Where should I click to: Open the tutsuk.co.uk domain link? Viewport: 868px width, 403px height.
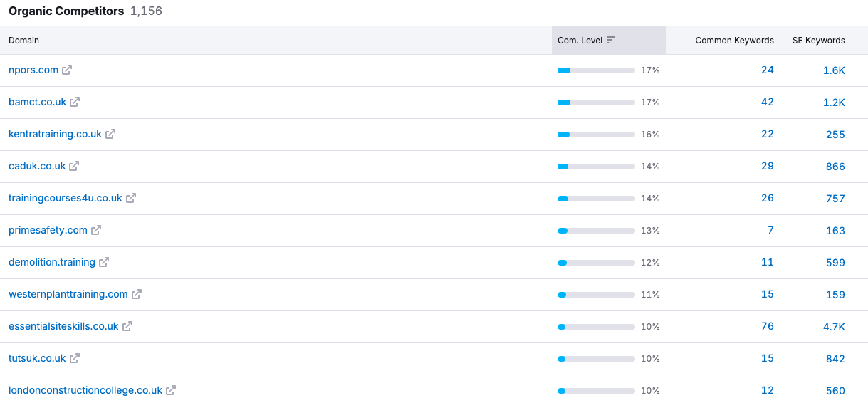37,358
